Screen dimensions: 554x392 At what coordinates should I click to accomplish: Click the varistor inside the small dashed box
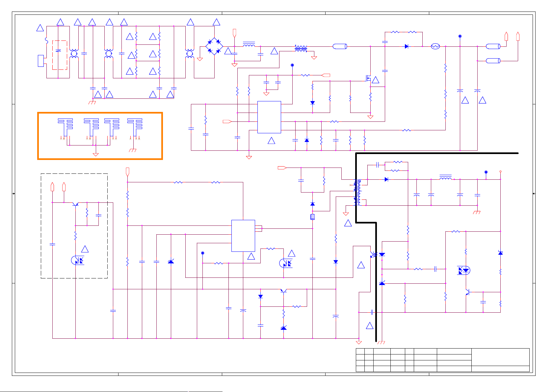[58, 51]
